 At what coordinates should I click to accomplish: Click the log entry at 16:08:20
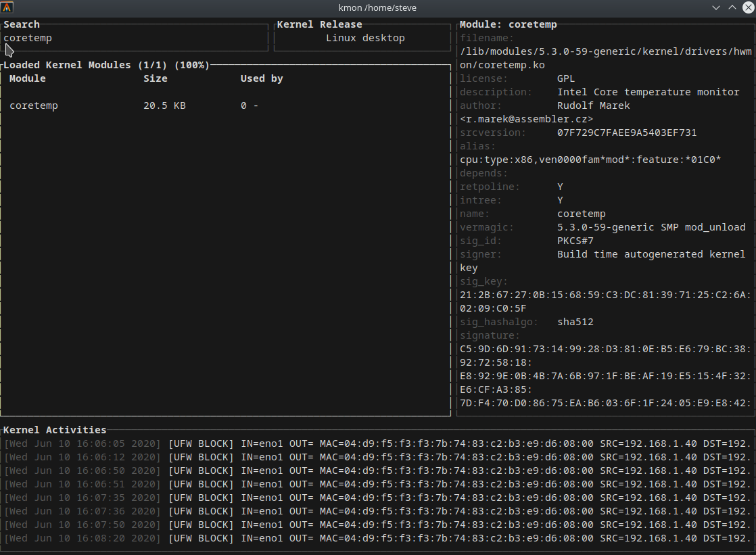click(x=378, y=538)
